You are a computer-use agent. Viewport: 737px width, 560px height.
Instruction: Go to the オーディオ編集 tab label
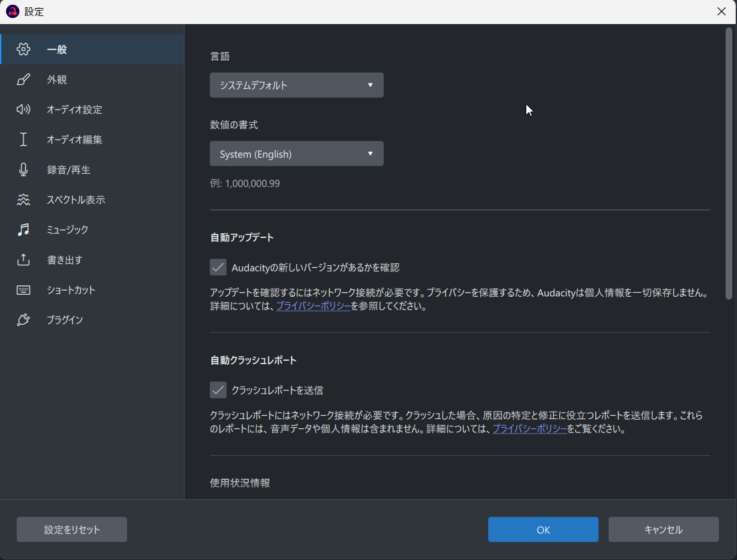tap(74, 140)
